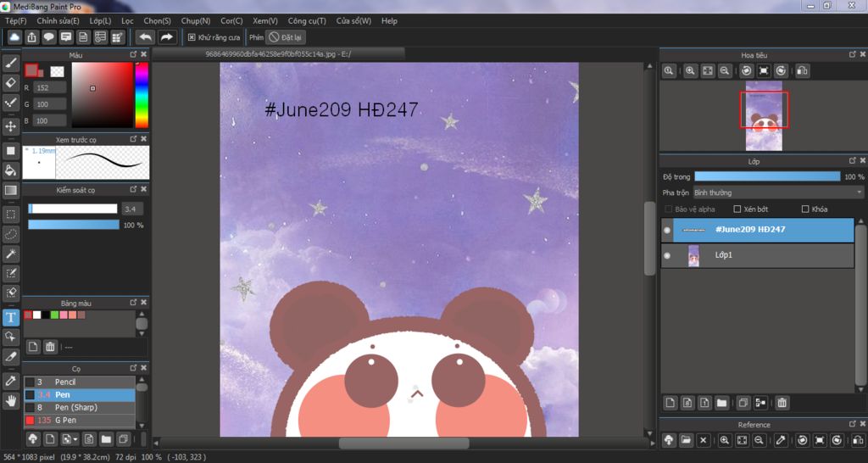The image size is (868, 463).
Task: Toggle the Pen (Sharp) brush color box
Action: coord(30,408)
